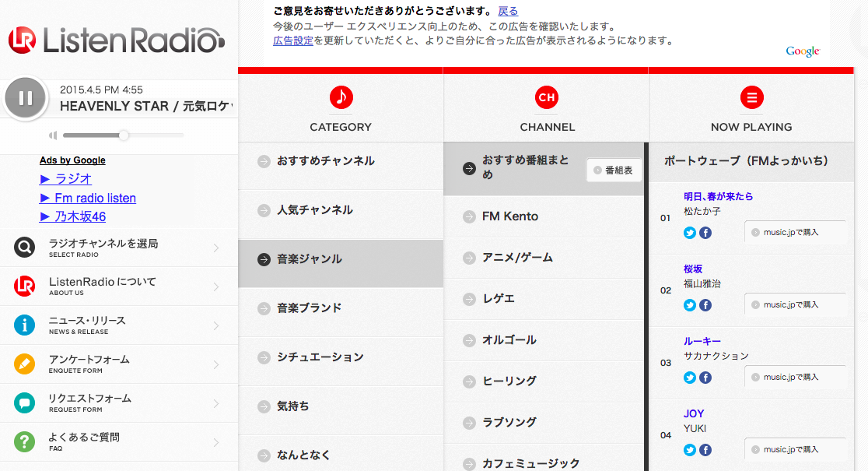Click the ListenRadio logo

tap(117, 40)
